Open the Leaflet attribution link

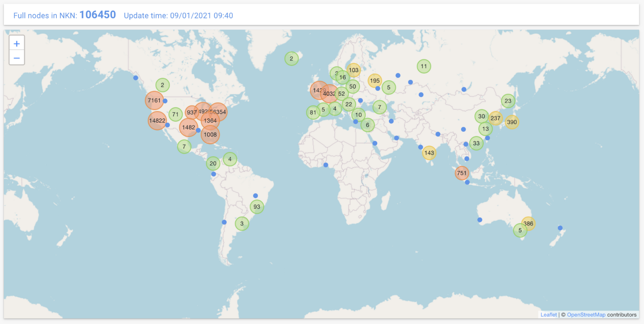548,314
